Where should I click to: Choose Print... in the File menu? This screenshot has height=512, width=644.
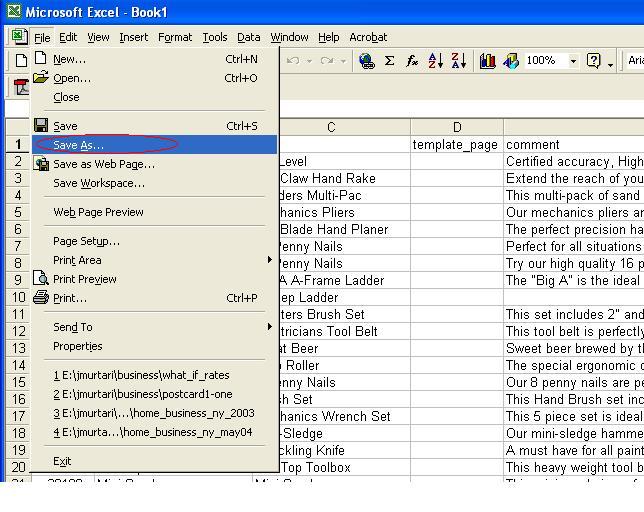(x=155, y=298)
